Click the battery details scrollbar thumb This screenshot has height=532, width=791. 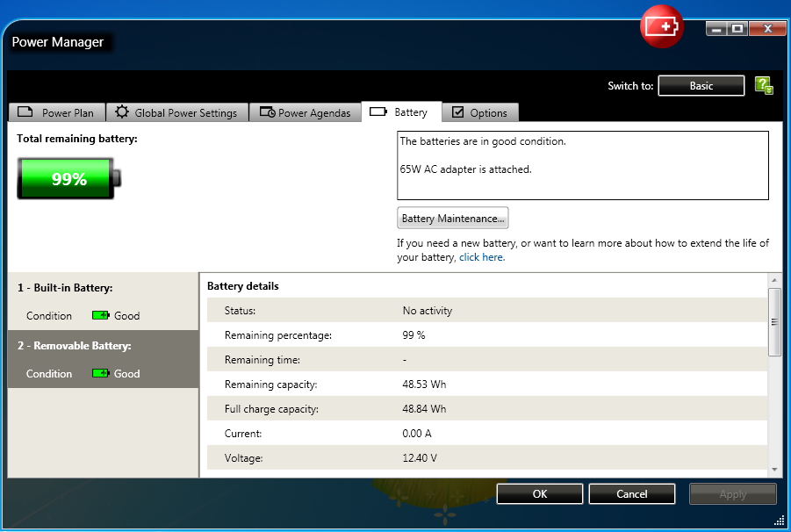coord(774,322)
